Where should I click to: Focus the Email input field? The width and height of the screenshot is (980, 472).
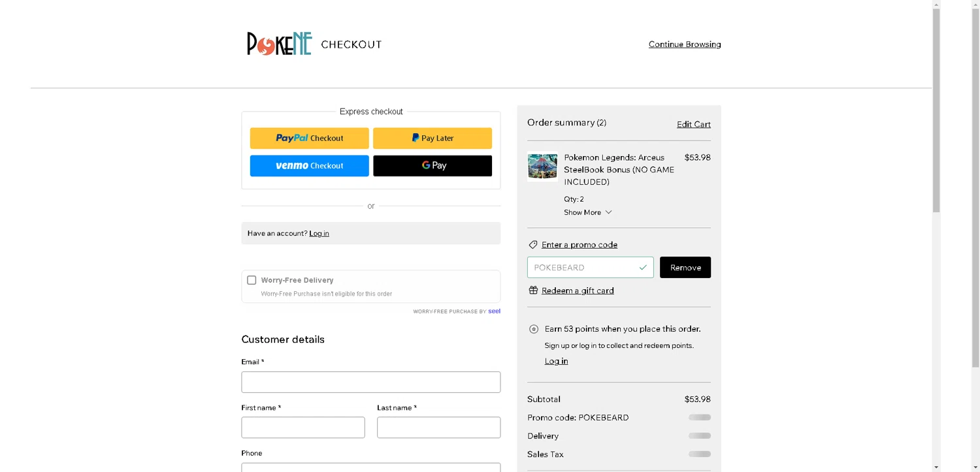(371, 382)
